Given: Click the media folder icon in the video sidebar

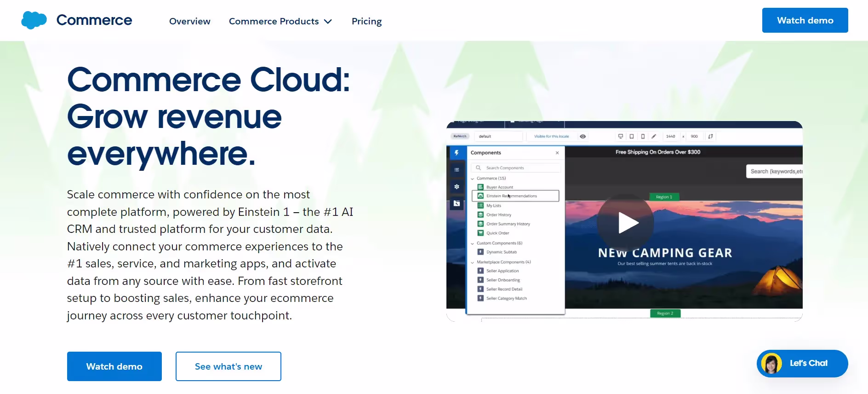Looking at the screenshot, I should [x=457, y=203].
